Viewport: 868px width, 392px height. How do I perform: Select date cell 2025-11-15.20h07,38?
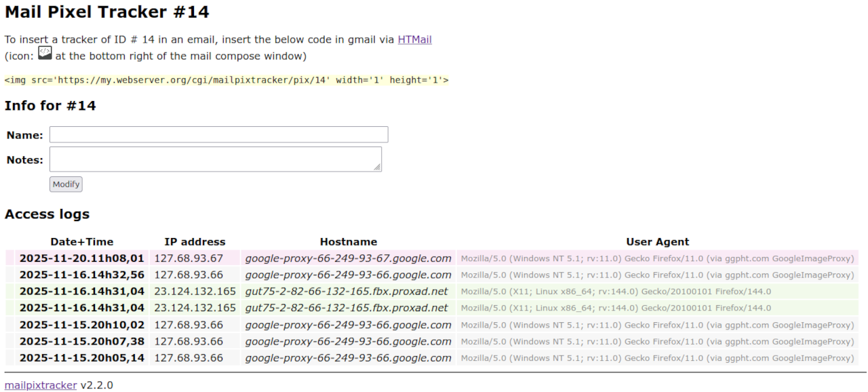click(82, 341)
